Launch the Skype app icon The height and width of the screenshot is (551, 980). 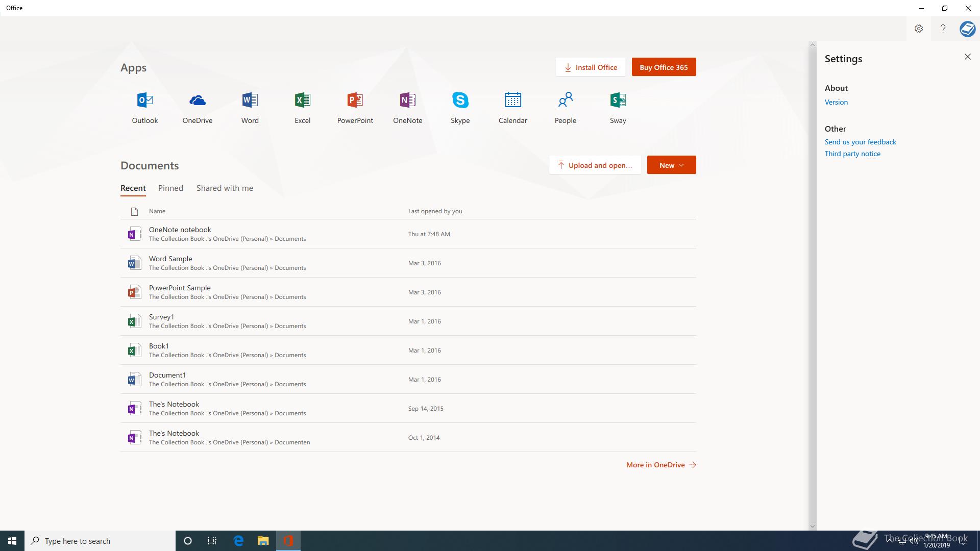(460, 100)
